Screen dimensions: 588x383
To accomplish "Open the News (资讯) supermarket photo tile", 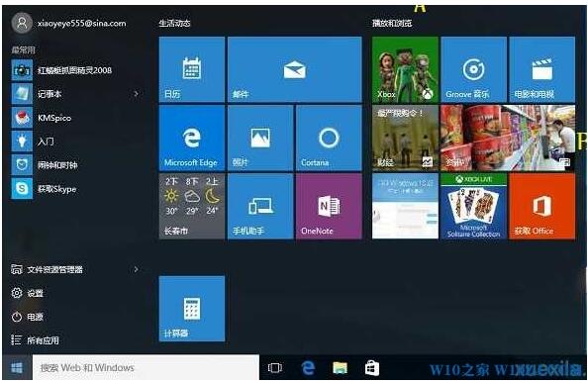I will coord(508,138).
